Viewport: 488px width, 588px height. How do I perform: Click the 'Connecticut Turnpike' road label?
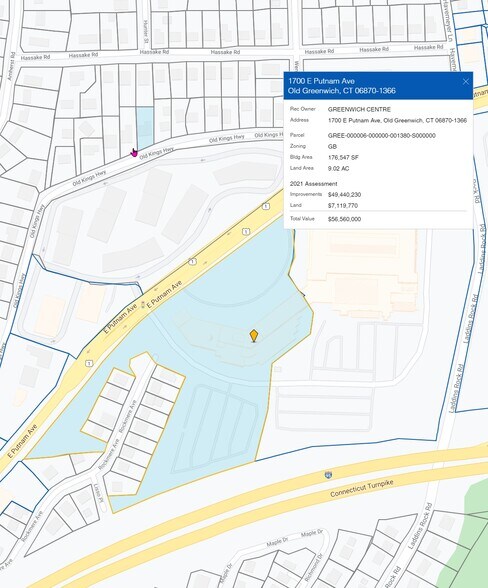(x=362, y=489)
